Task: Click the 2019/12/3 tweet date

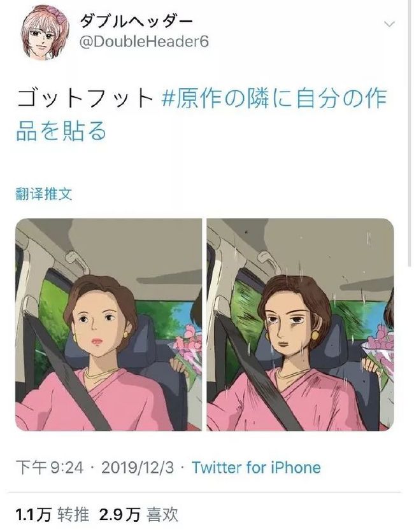Action: pos(138,468)
